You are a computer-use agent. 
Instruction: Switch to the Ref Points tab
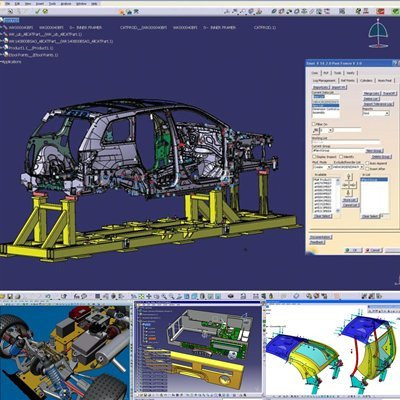(348, 81)
